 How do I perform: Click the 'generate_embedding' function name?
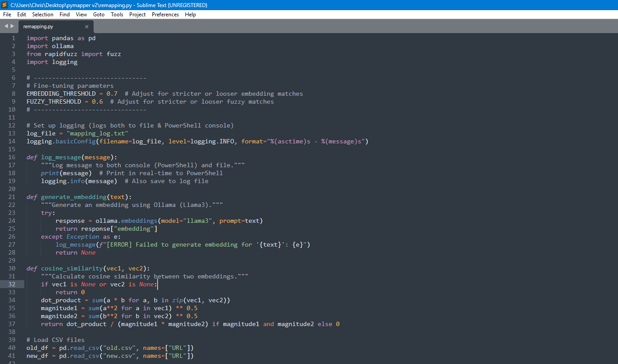[74, 197]
